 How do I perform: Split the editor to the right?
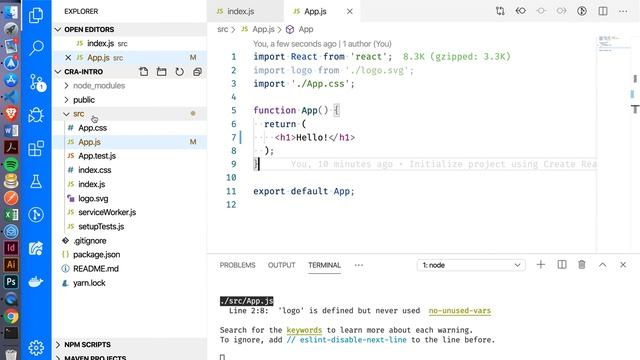pyautogui.click(x=603, y=11)
